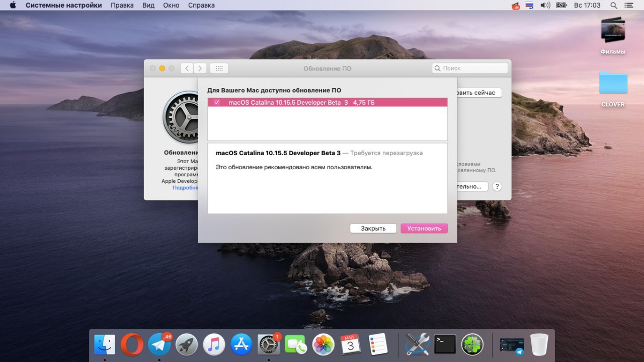This screenshot has height=362, width=644.
Task: Uncheck macOS Catalina 10.15.5 Developer Beta 3 update
Action: (217, 102)
